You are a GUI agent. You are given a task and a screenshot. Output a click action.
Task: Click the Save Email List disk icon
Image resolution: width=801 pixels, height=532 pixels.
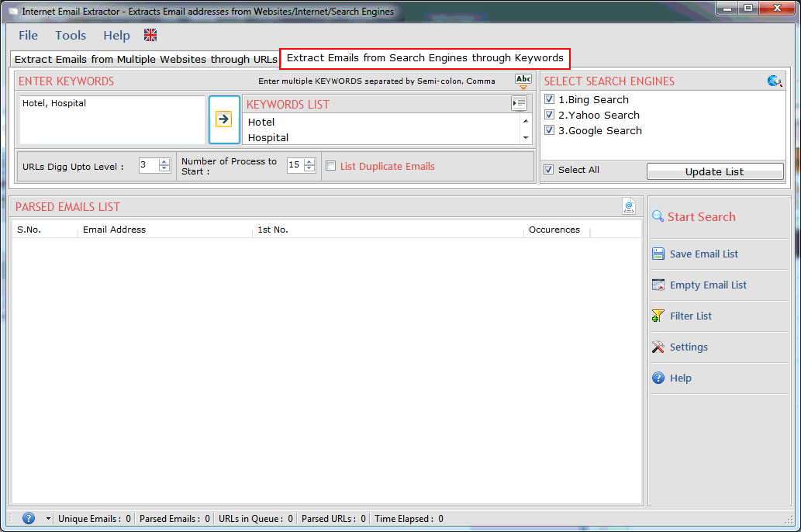pos(658,254)
